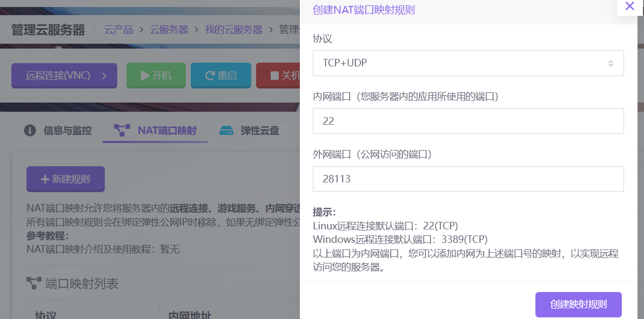This screenshot has height=319, width=644.
Task: Click the 协议 column header in table
Action: (x=46, y=314)
